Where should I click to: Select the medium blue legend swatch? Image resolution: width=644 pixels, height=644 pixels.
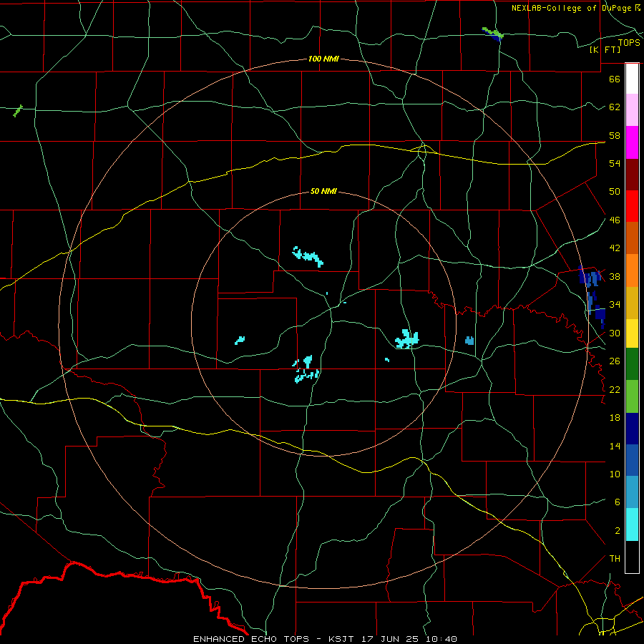(632, 460)
